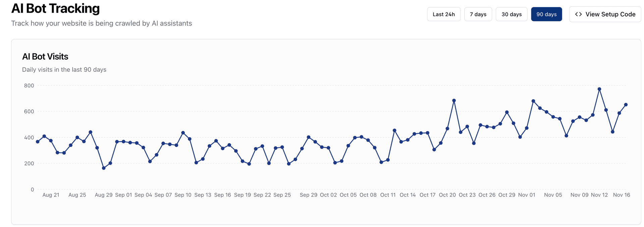Click the final data point at Nov 16
Viewport: 644px width, 227px height.
pyautogui.click(x=626, y=105)
